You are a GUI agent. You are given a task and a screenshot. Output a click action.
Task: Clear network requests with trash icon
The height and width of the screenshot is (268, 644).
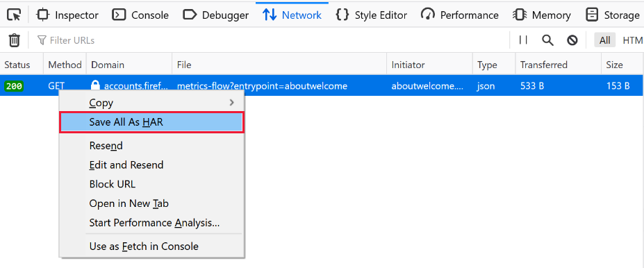tap(15, 40)
